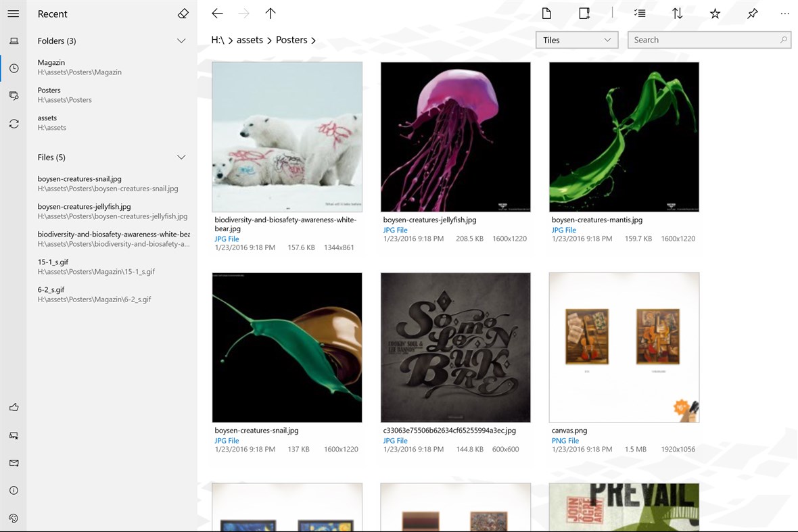Refresh the folder view from the sidebar
Screen dimensions: 798x532
(x=14, y=123)
